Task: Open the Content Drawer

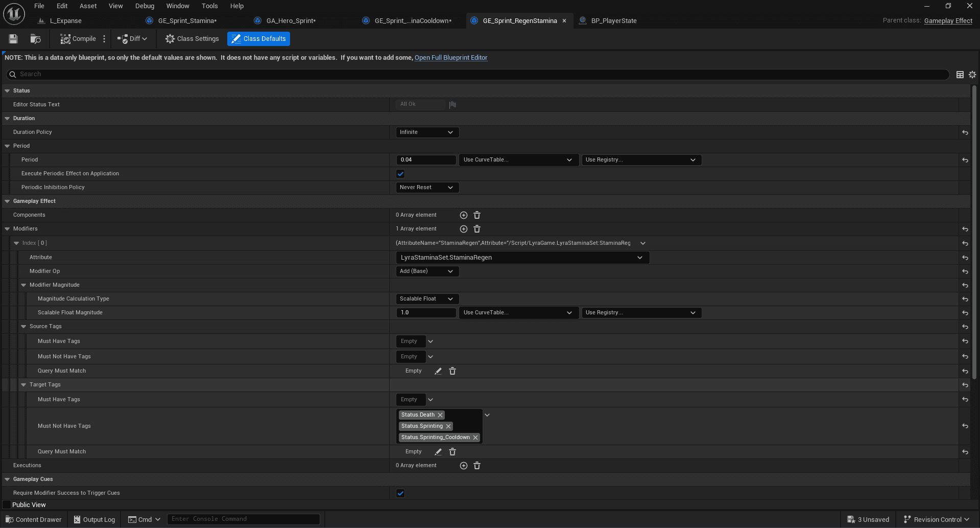Action: (34, 520)
